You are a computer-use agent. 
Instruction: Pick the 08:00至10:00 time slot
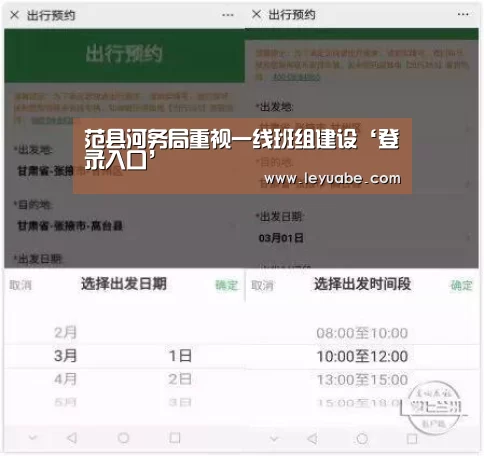click(362, 333)
